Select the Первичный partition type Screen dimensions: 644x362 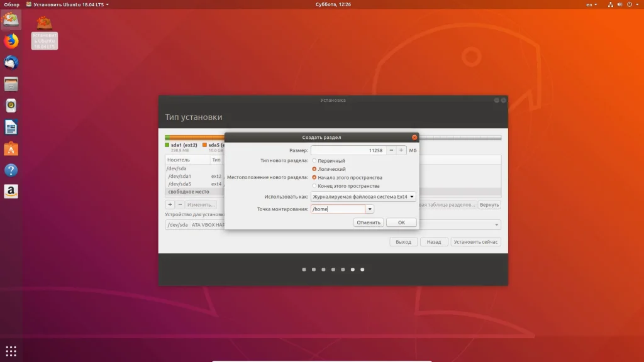pos(314,161)
